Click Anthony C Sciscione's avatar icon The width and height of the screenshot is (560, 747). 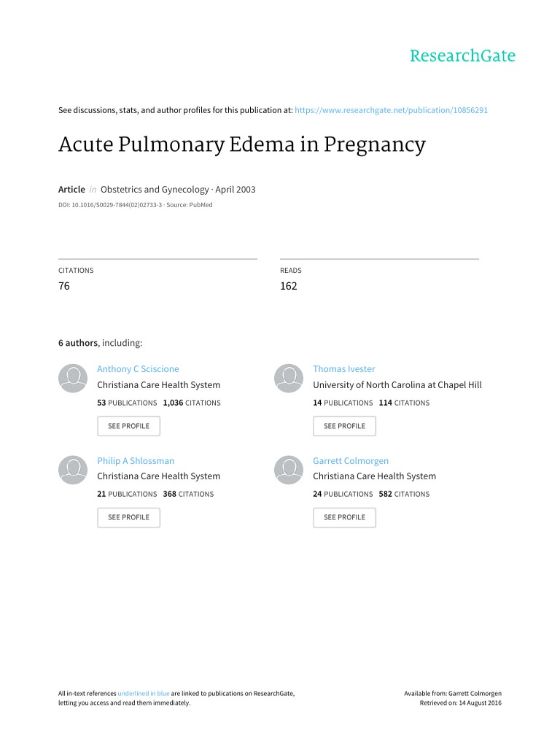pos(72,378)
